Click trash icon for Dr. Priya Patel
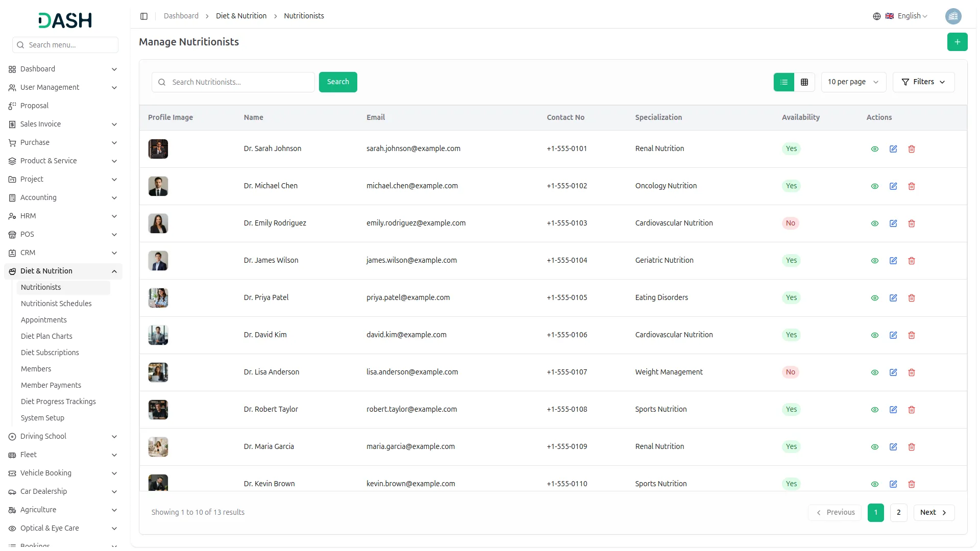The height and width of the screenshot is (551, 980). [912, 298]
